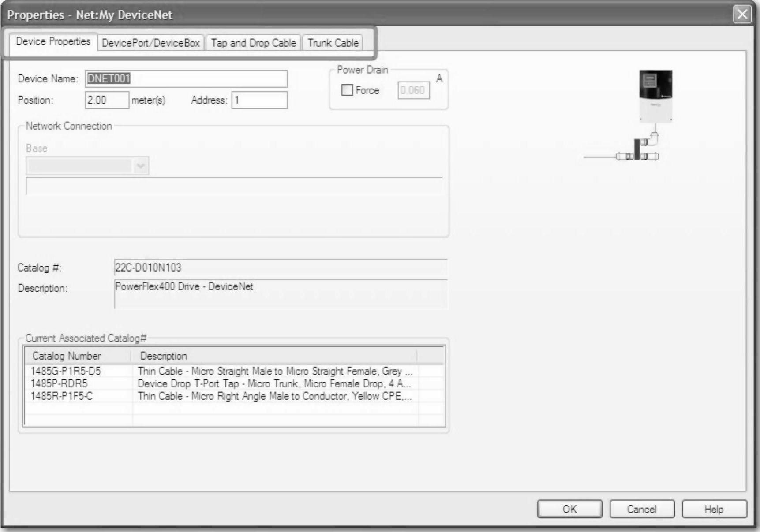Click the Thin Cable Micro Straight Male description
Image resolution: width=760 pixels, height=532 pixels.
point(275,371)
